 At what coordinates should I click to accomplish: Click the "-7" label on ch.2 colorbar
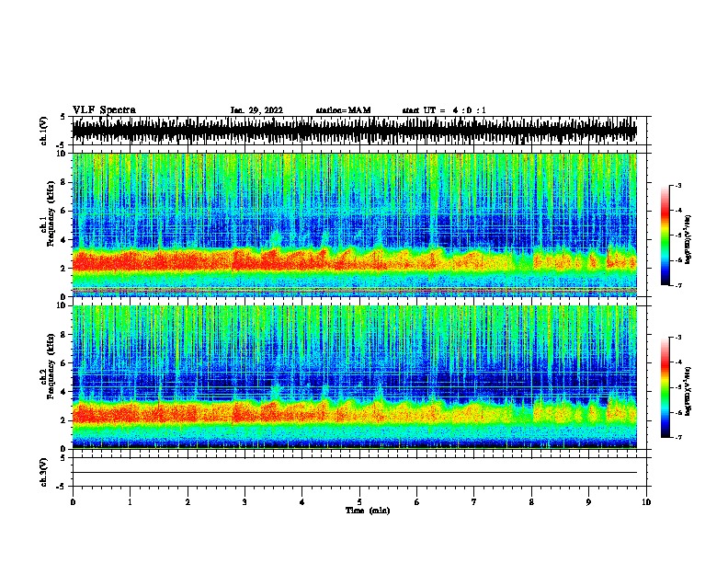[x=678, y=438]
